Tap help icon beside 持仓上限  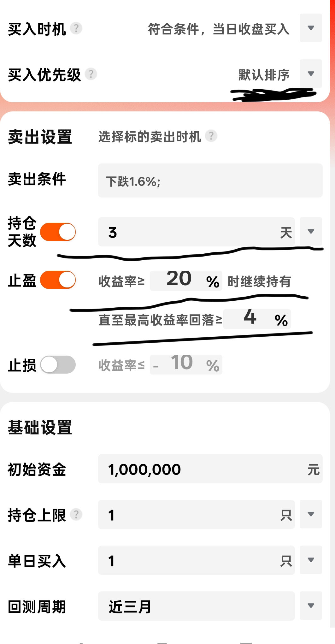point(76,514)
